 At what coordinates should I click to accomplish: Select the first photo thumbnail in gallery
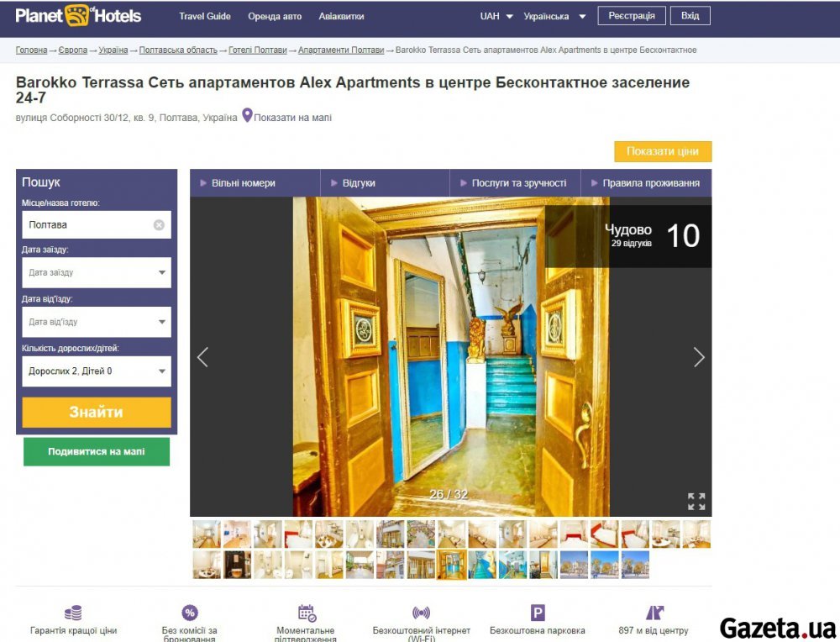point(207,534)
